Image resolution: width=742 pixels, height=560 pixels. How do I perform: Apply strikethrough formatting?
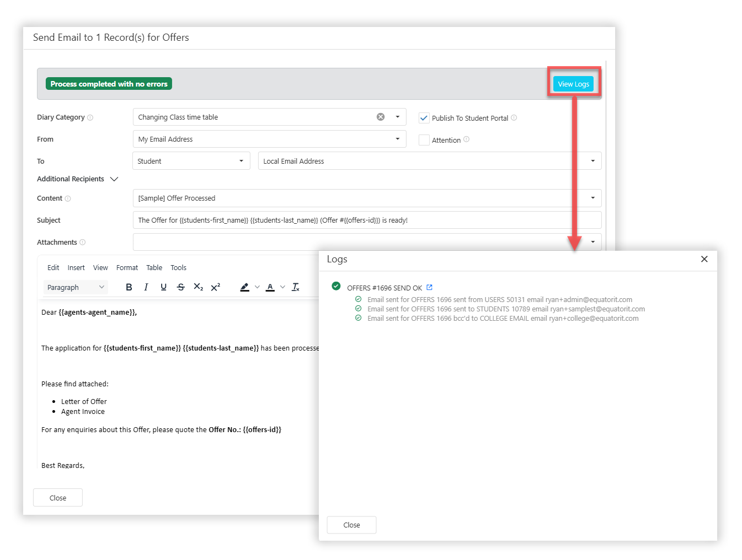(x=181, y=287)
